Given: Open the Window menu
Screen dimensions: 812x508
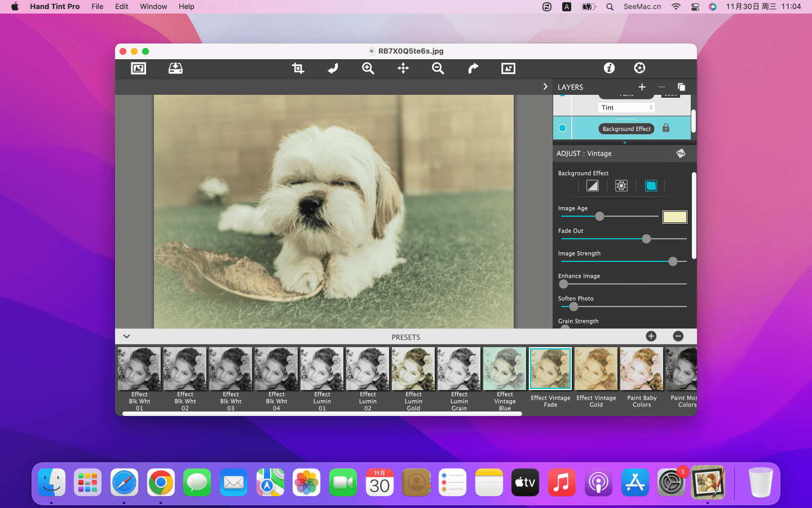Looking at the screenshot, I should (x=153, y=7).
